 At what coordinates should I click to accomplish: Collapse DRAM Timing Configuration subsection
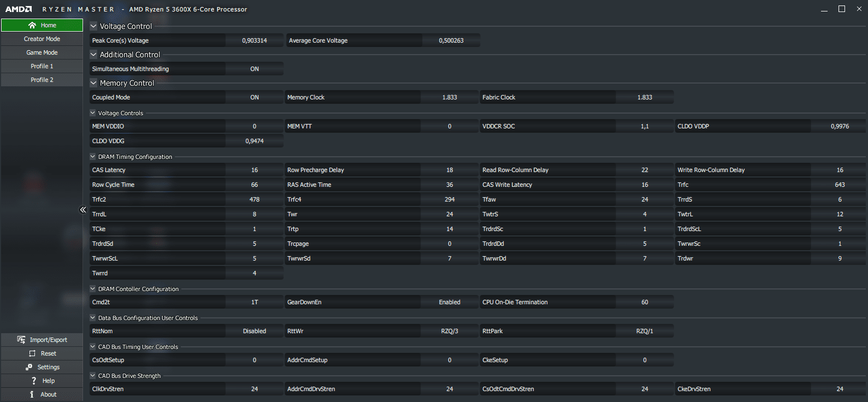coord(93,157)
